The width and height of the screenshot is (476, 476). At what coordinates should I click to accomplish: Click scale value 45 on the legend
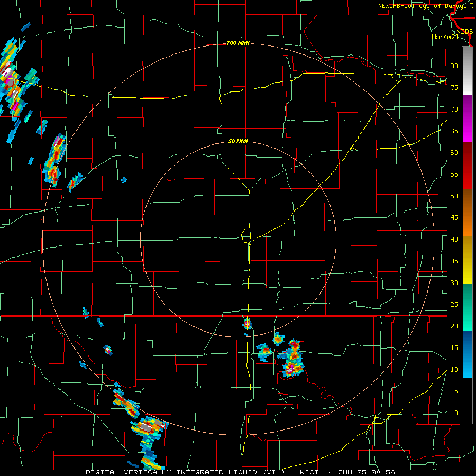(x=454, y=218)
